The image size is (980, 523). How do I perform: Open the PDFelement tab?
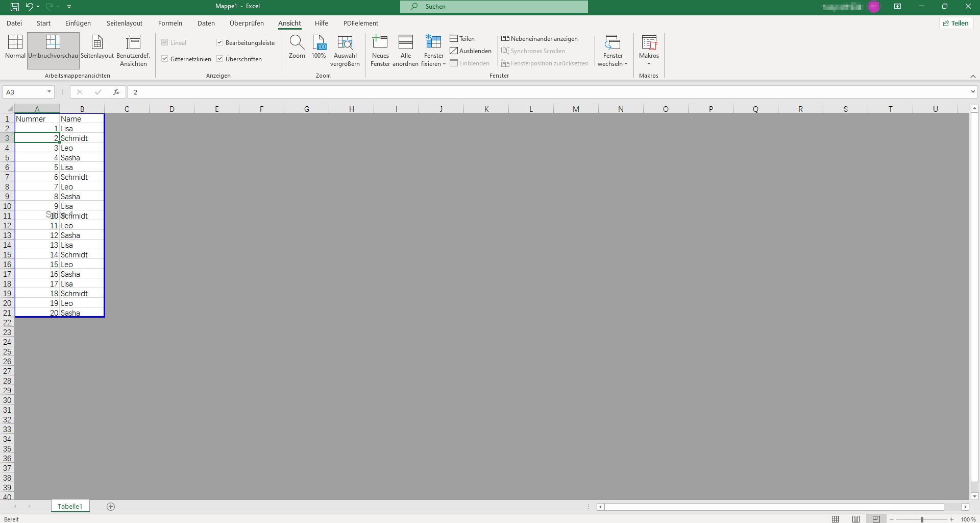click(361, 23)
